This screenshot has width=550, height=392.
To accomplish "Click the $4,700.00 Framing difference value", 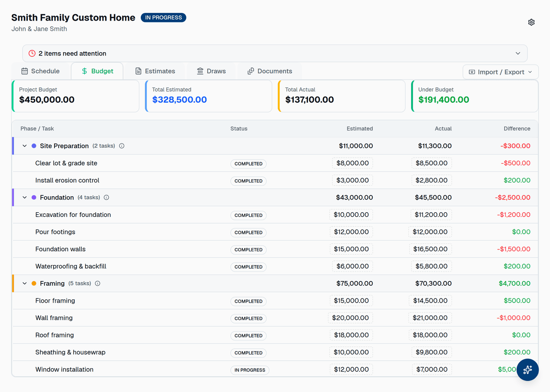I will pos(515,283).
